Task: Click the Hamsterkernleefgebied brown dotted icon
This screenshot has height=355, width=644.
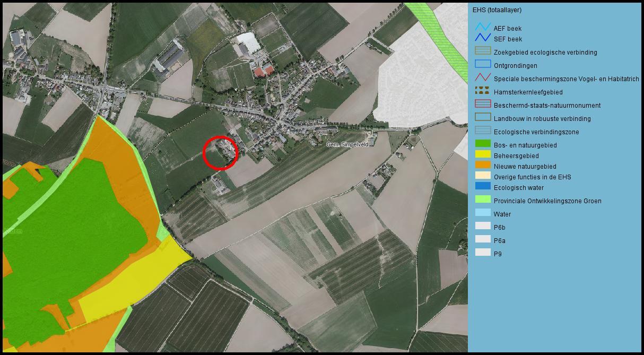Action: tap(483, 91)
